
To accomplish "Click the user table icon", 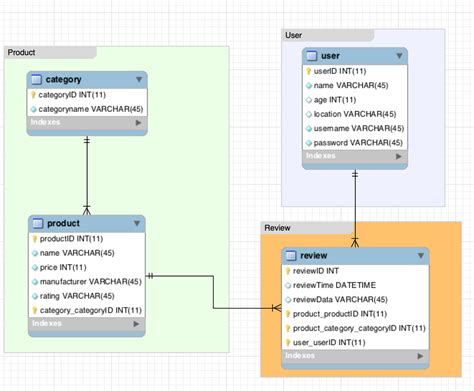I will 312,56.
